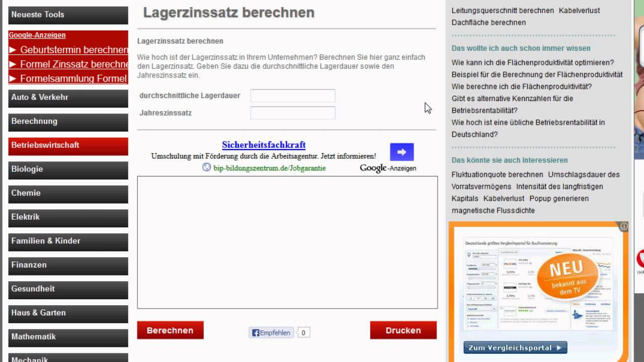Click the Zum Vergleichsportal button
This screenshot has height=362, width=644.
coord(515,347)
